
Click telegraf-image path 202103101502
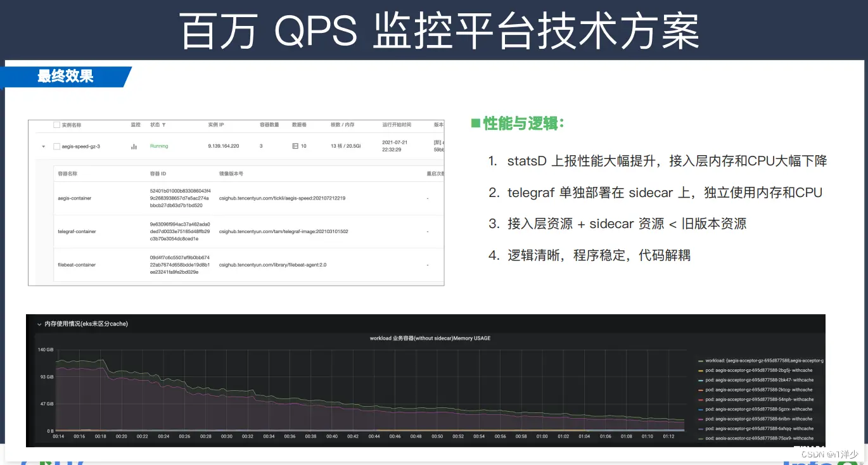[283, 231]
